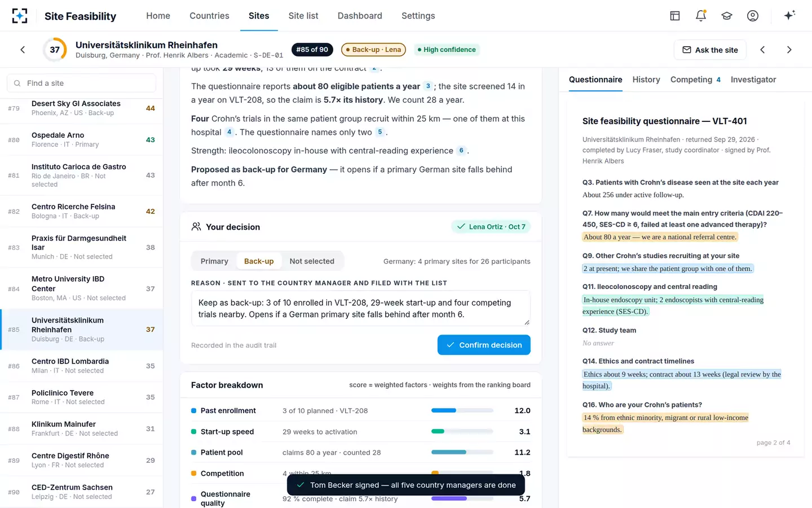Viewport: 812px width, 508px height.
Task: Open the Sites menu
Action: [x=259, y=16]
